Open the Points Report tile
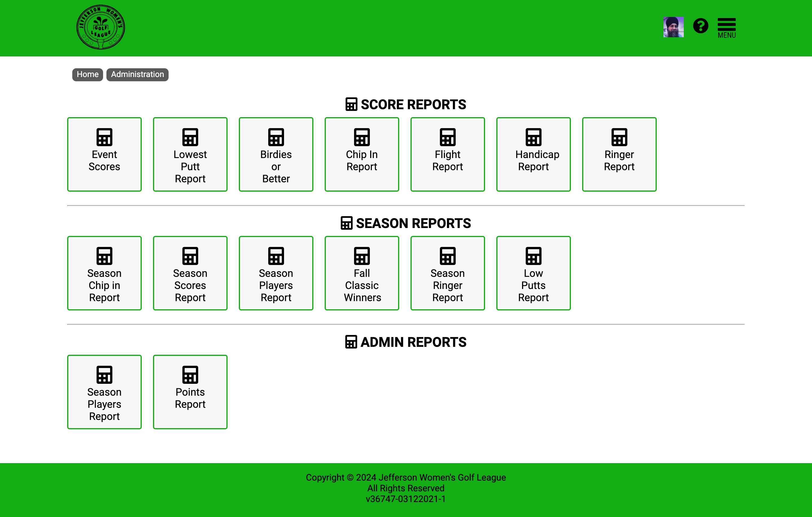Viewport: 812px width, 517px height. point(190,392)
